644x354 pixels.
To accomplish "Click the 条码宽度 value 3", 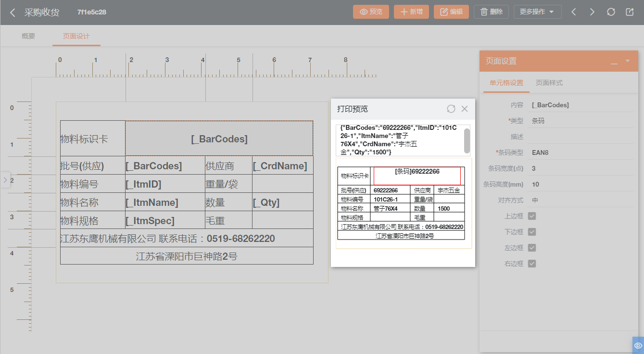I will (x=581, y=168).
